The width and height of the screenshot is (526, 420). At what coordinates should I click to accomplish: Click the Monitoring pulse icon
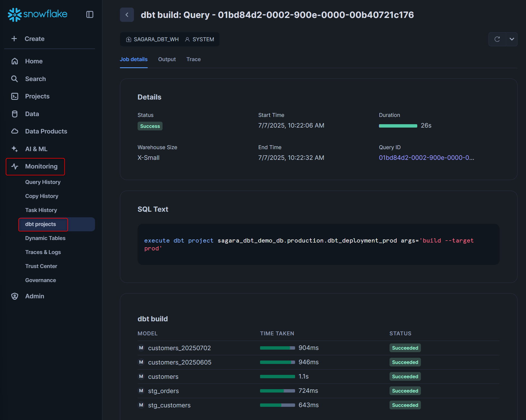click(x=15, y=166)
